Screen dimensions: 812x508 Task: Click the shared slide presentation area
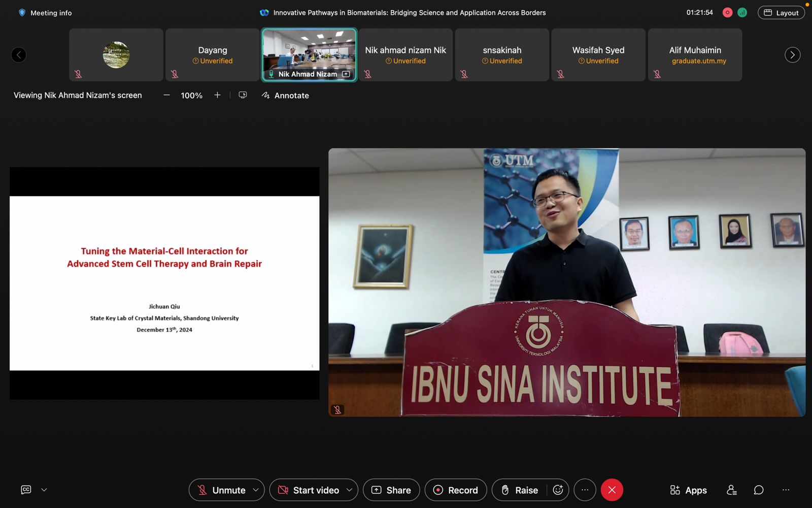click(x=164, y=283)
